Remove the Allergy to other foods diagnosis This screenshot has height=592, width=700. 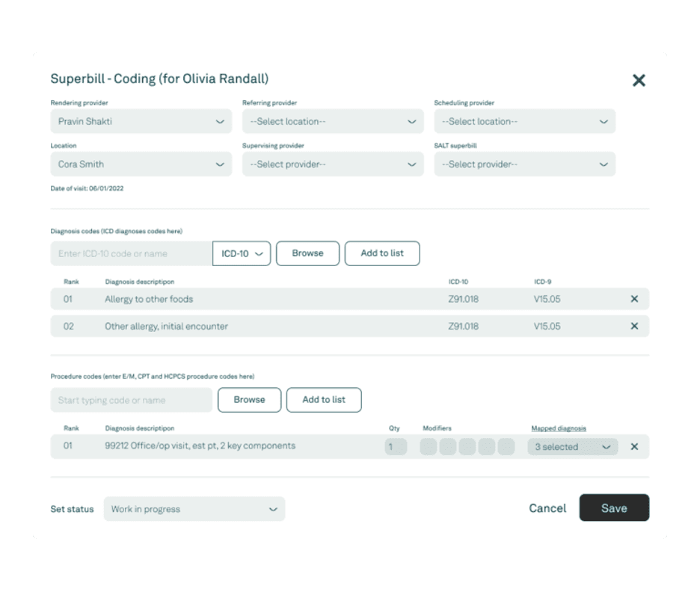(634, 298)
